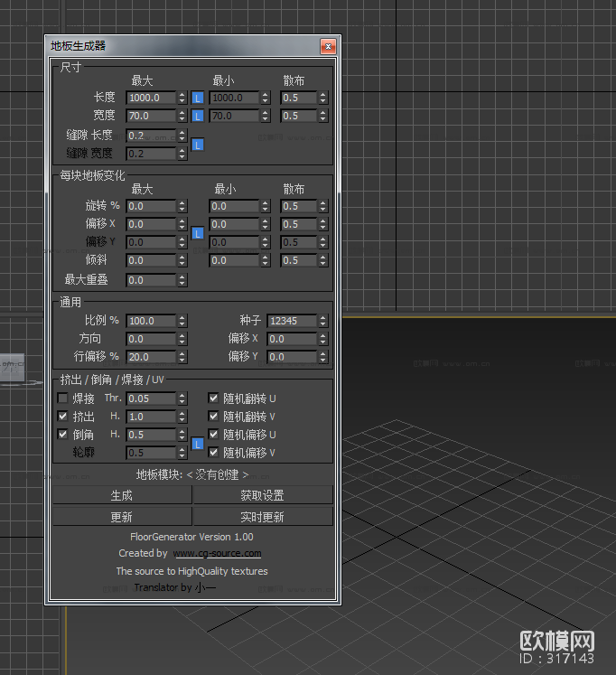Click the 最大 长度 input field
Viewport: 616px width, 675px height.
click(x=150, y=98)
